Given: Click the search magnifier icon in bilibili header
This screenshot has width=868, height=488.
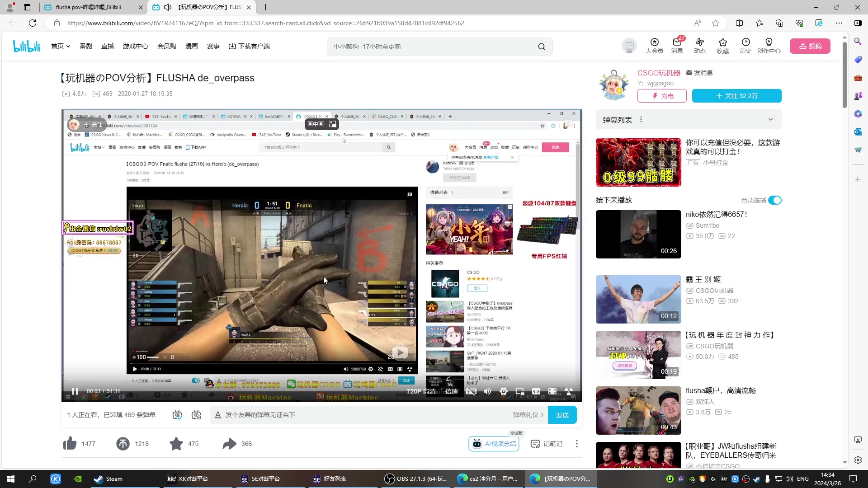Looking at the screenshot, I should [542, 47].
